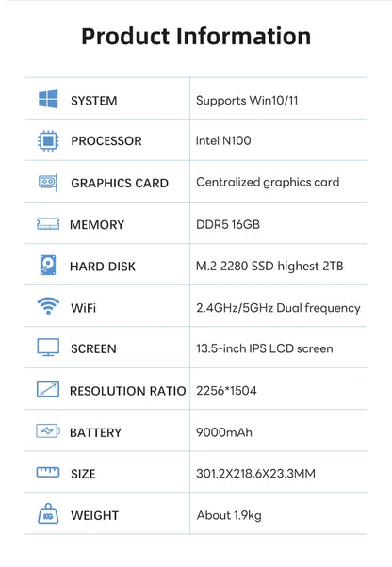This screenshot has width=392, height=567.
Task: Click the graphics card icon
Action: pos(48,182)
